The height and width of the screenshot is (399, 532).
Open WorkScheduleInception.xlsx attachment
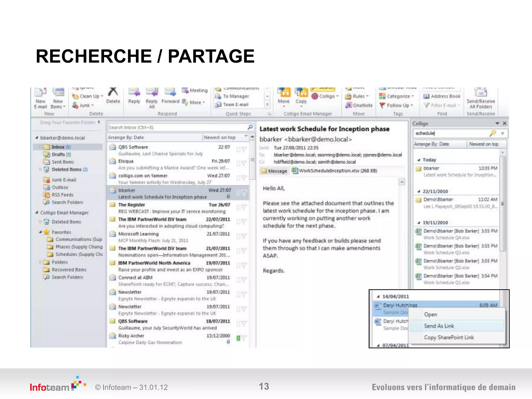334,171
